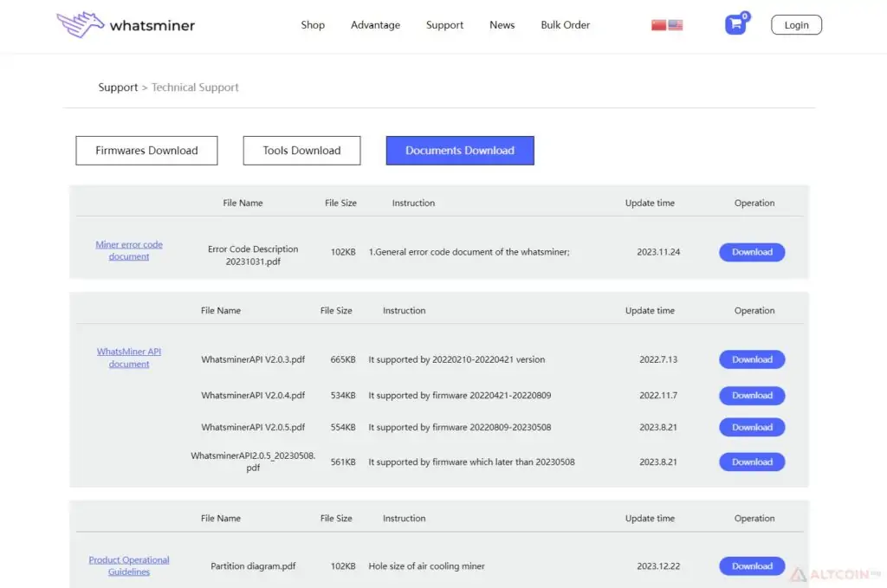
Task: Click the 665KB file size cell
Action: [343, 359]
